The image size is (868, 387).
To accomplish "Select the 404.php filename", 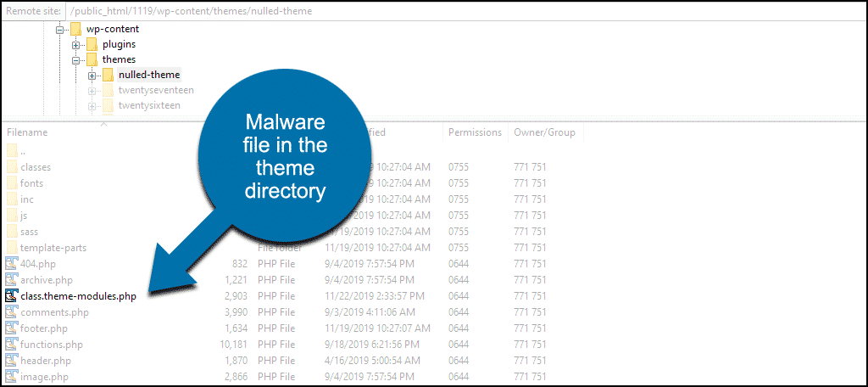I will (38, 264).
